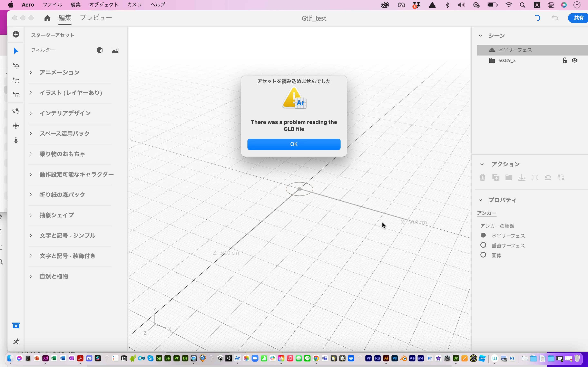Screen dimensions: 588x367
Task: Select the blue arrow selection tool
Action: click(x=16, y=51)
